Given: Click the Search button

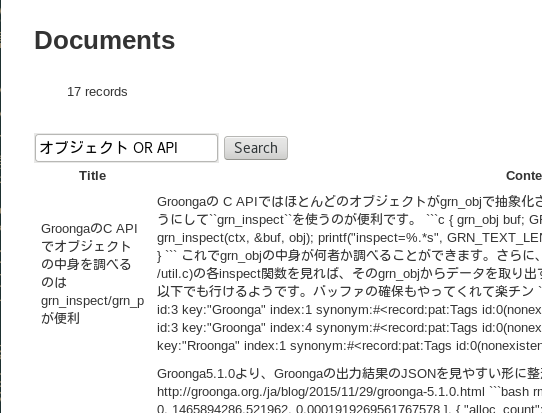Looking at the screenshot, I should coord(256,148).
